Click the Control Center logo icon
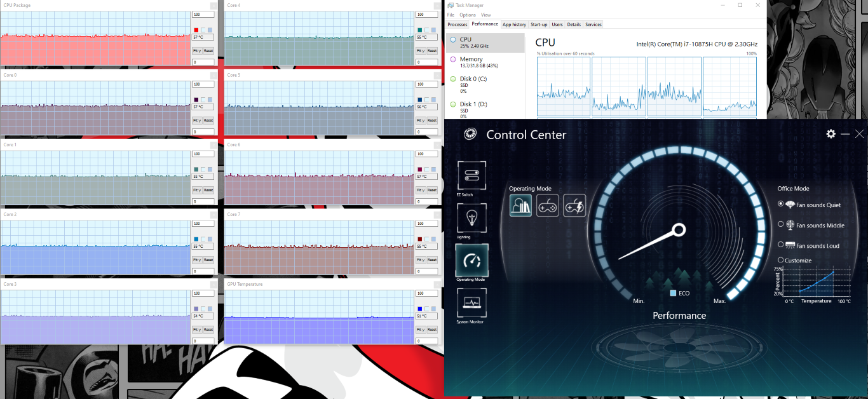This screenshot has width=868, height=399. point(470,134)
